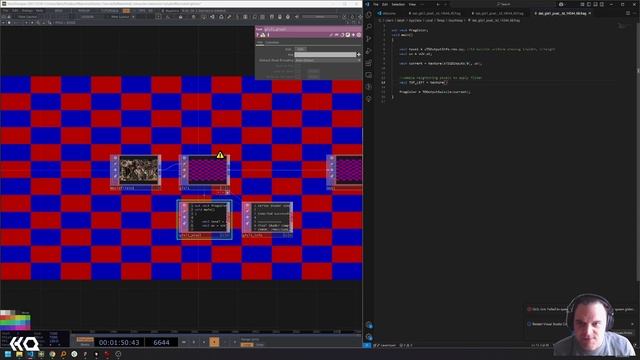Click the TouchDesigner play button
The image size is (640, 360).
tap(214, 342)
